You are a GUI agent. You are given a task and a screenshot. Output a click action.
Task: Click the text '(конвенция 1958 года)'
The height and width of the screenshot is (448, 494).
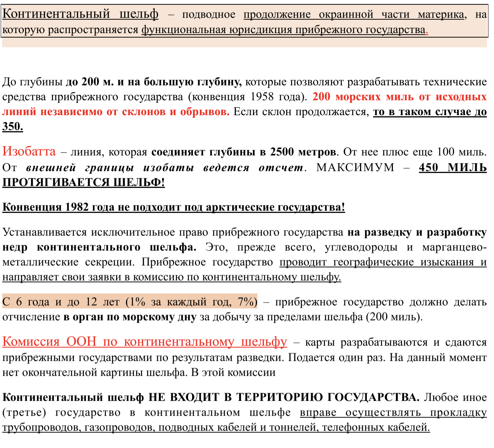[x=247, y=97]
